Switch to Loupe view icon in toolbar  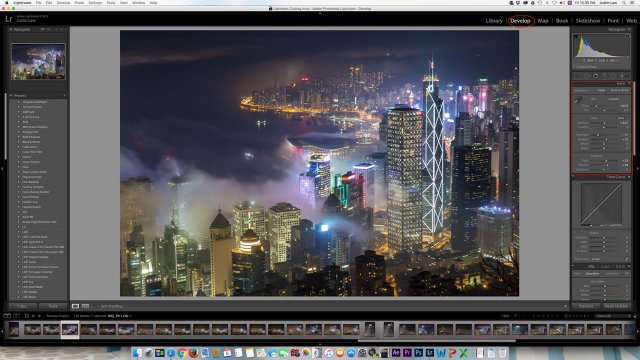pyautogui.click(x=76, y=306)
